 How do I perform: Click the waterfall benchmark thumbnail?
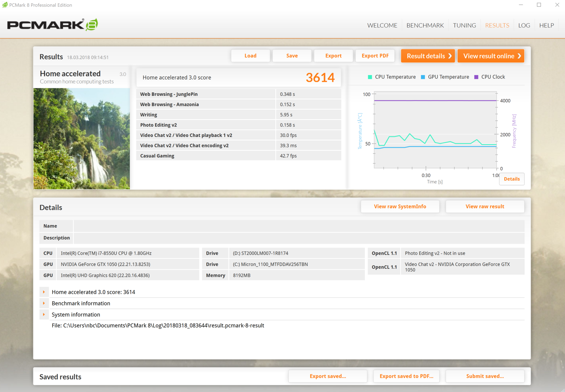(x=82, y=139)
